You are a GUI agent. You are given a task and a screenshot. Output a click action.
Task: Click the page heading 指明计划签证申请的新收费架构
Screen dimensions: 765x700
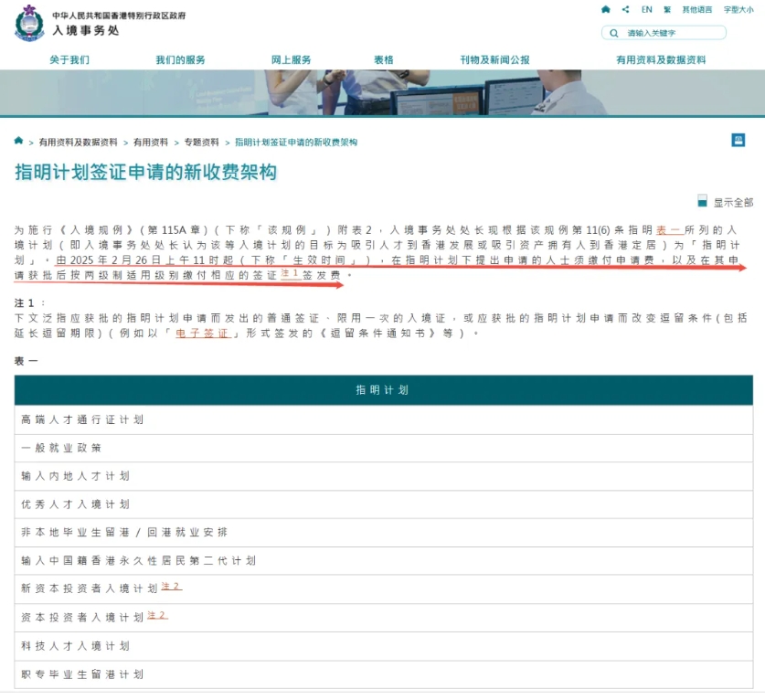pyautogui.click(x=146, y=172)
